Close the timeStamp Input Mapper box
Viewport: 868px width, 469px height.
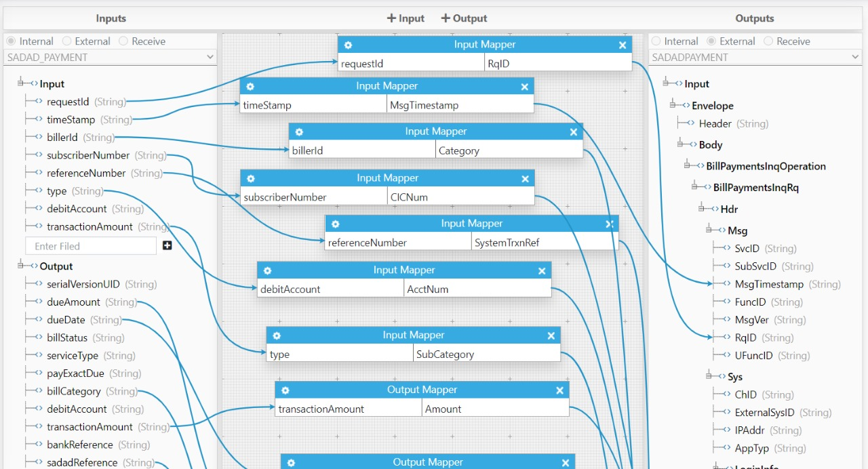pyautogui.click(x=524, y=87)
